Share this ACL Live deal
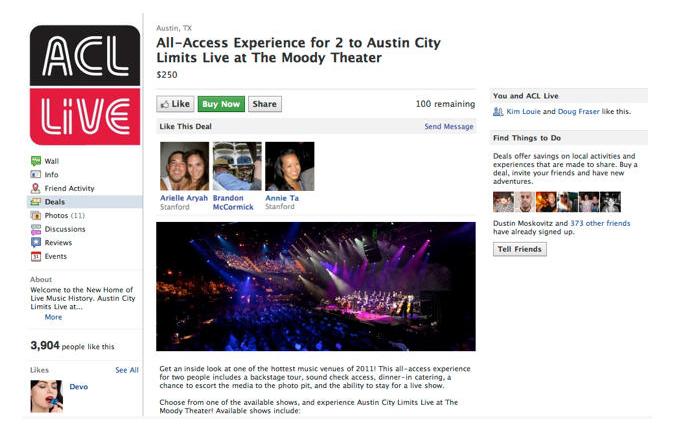681x434 pixels. tap(264, 104)
